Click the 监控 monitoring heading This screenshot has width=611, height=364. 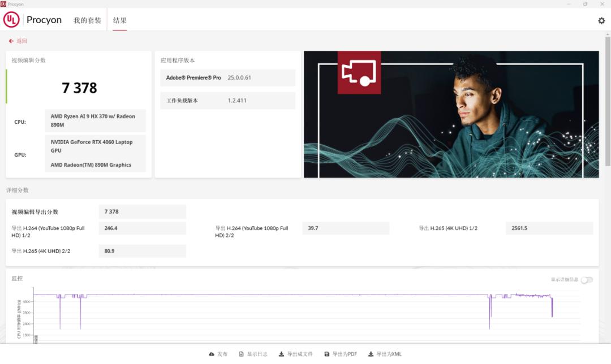click(x=17, y=278)
